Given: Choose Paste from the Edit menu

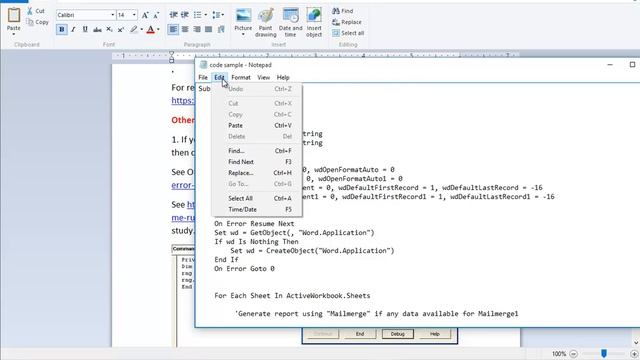Looking at the screenshot, I should click(257, 126).
